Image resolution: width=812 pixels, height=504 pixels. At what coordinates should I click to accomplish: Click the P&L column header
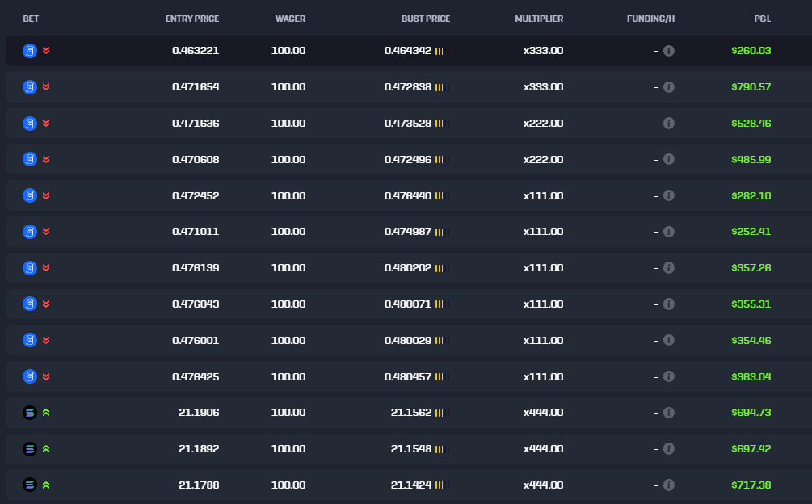click(x=762, y=19)
